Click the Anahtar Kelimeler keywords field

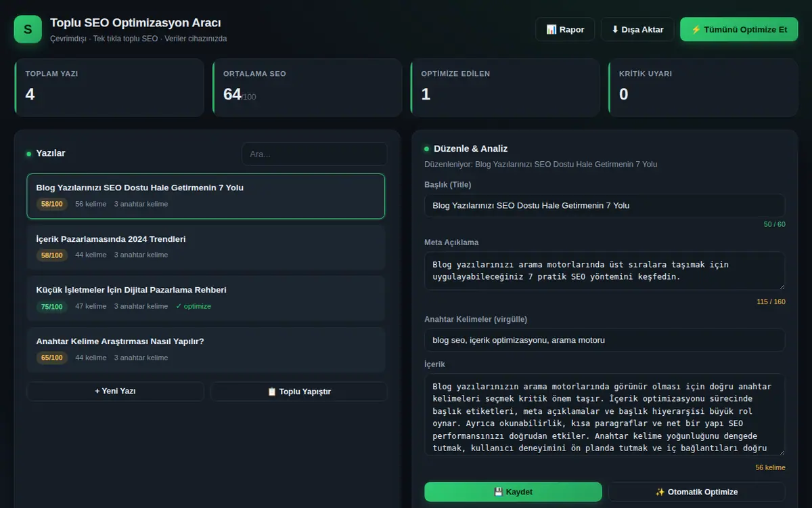(605, 340)
